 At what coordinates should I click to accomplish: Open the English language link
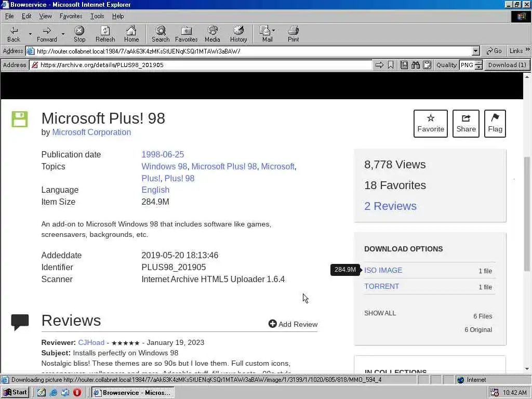click(155, 190)
